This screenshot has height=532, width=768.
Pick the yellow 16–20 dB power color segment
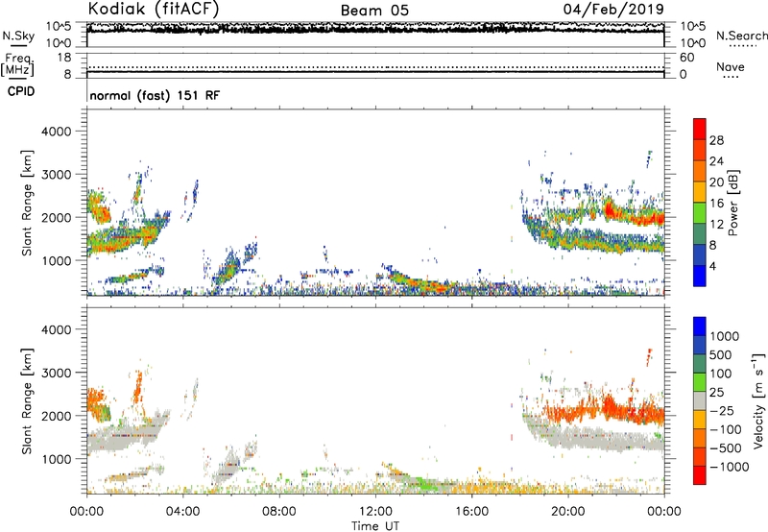(700, 192)
